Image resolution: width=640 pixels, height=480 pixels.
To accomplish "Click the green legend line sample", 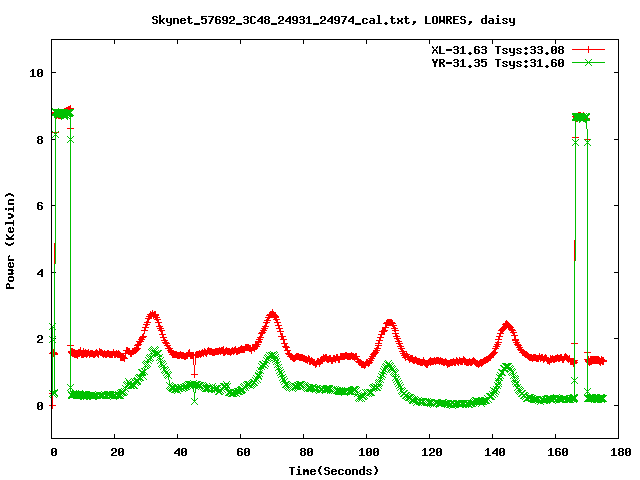I will pyautogui.click(x=588, y=62).
